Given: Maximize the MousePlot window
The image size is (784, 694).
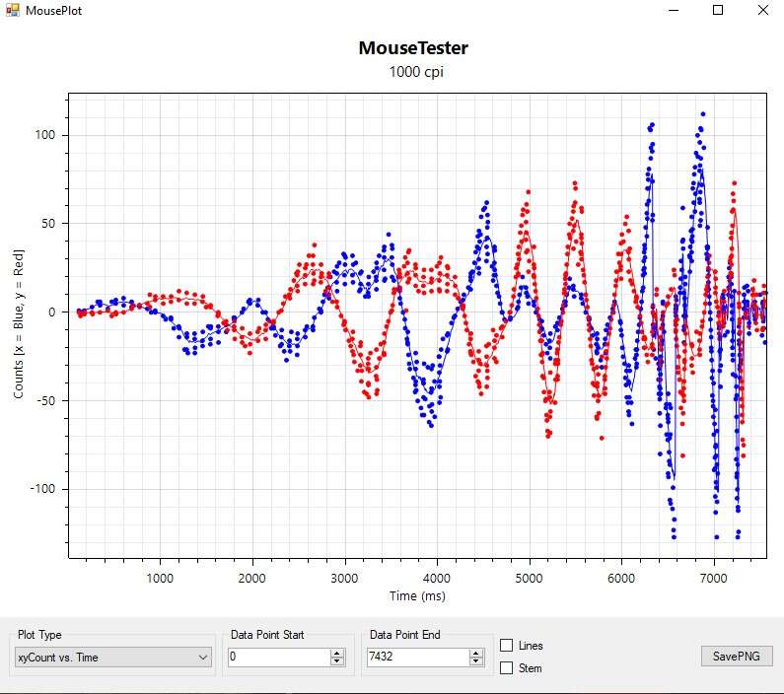Looking at the screenshot, I should pyautogui.click(x=718, y=11).
